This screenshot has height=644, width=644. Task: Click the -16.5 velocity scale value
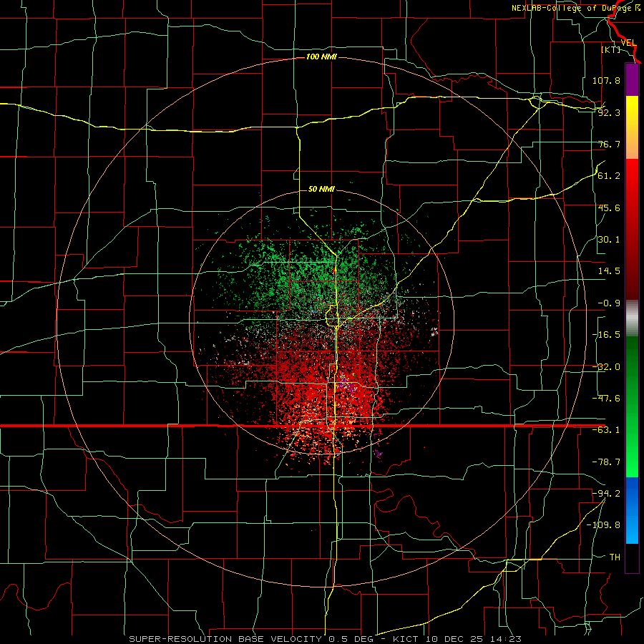(x=606, y=335)
